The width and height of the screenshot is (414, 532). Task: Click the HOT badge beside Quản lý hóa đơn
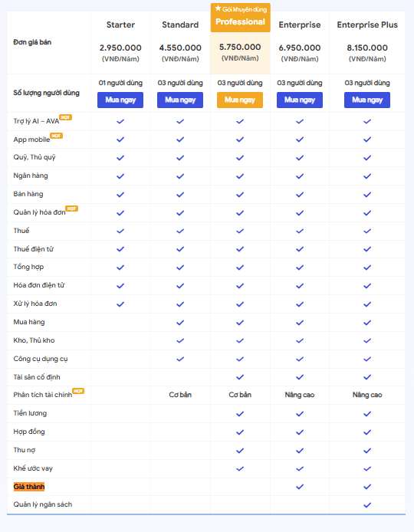(x=71, y=209)
